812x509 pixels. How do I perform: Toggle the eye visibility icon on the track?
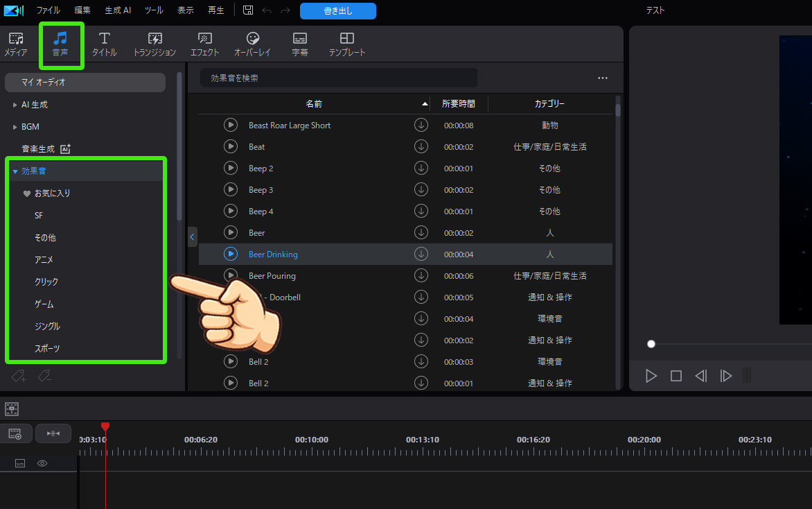(42, 463)
